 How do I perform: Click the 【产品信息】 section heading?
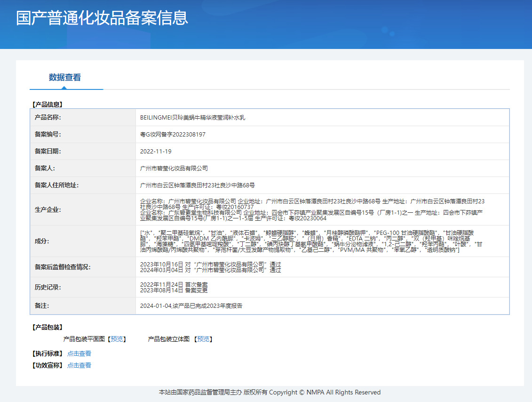47,105
